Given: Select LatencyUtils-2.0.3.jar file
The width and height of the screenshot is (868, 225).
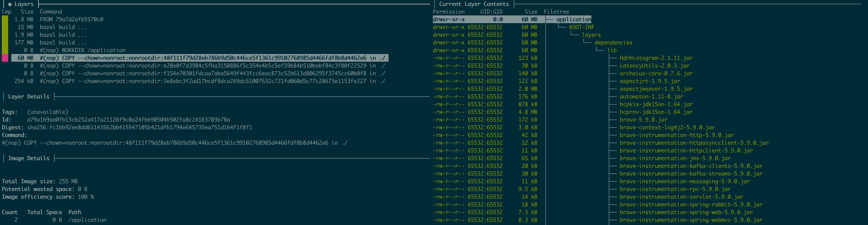Looking at the screenshot, I should (x=654, y=66).
